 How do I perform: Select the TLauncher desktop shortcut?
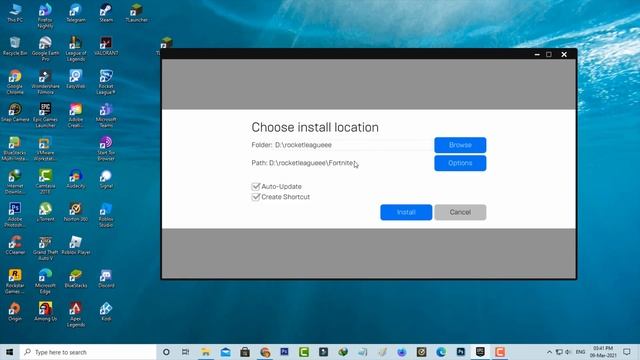[x=137, y=12]
